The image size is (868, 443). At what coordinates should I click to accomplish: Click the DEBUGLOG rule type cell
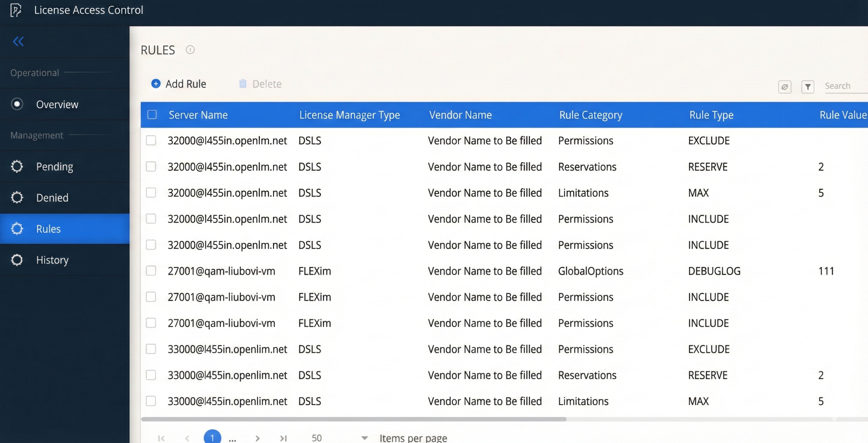(714, 271)
